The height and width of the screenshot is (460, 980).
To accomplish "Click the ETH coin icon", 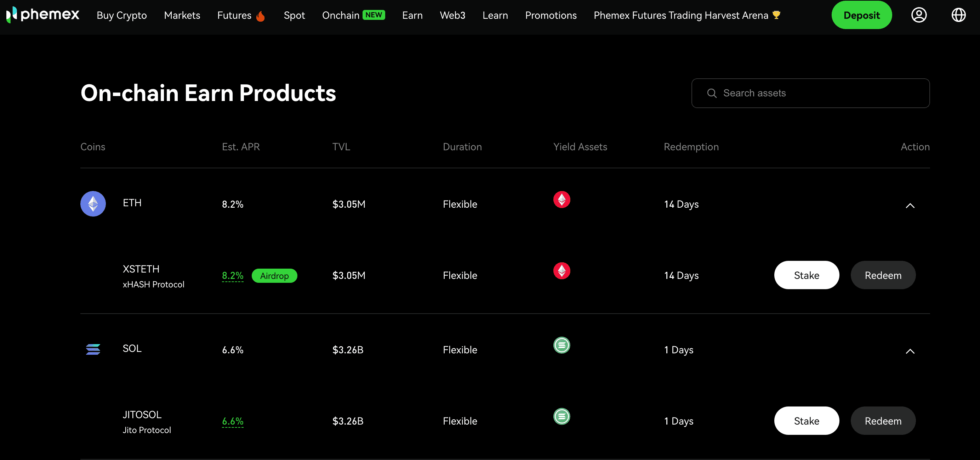I will (x=93, y=204).
